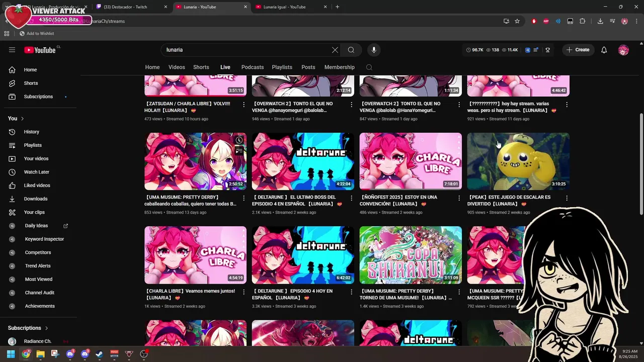
Task: Open the Achievements sidebar item
Action: coord(39,306)
